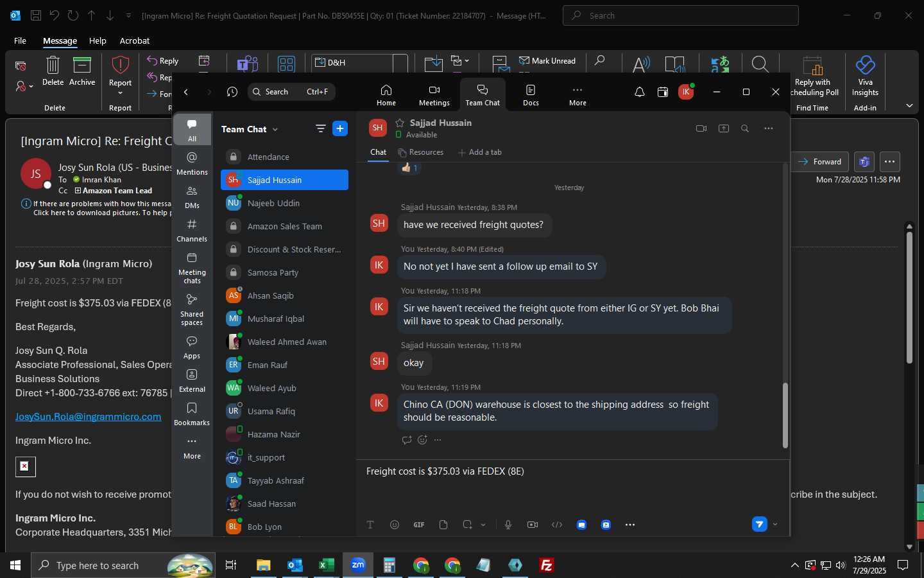Open Mentions in Zoom sidebar

192,164
